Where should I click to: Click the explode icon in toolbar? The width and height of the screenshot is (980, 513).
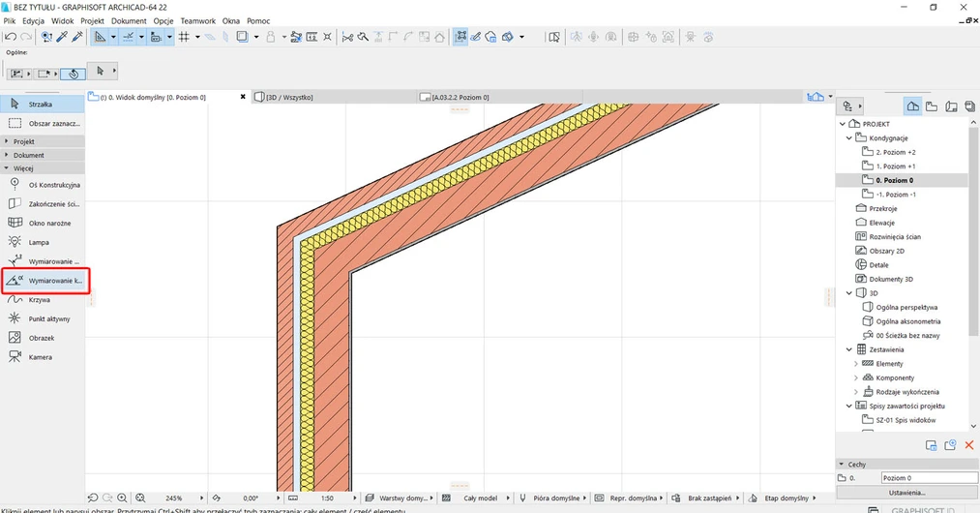pyautogui.click(x=327, y=37)
